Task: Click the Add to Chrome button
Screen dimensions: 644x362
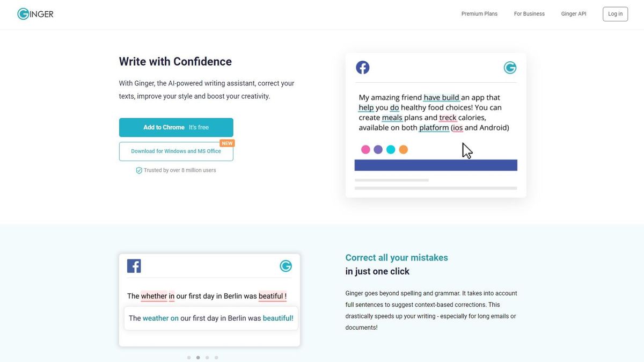Action: [x=176, y=127]
